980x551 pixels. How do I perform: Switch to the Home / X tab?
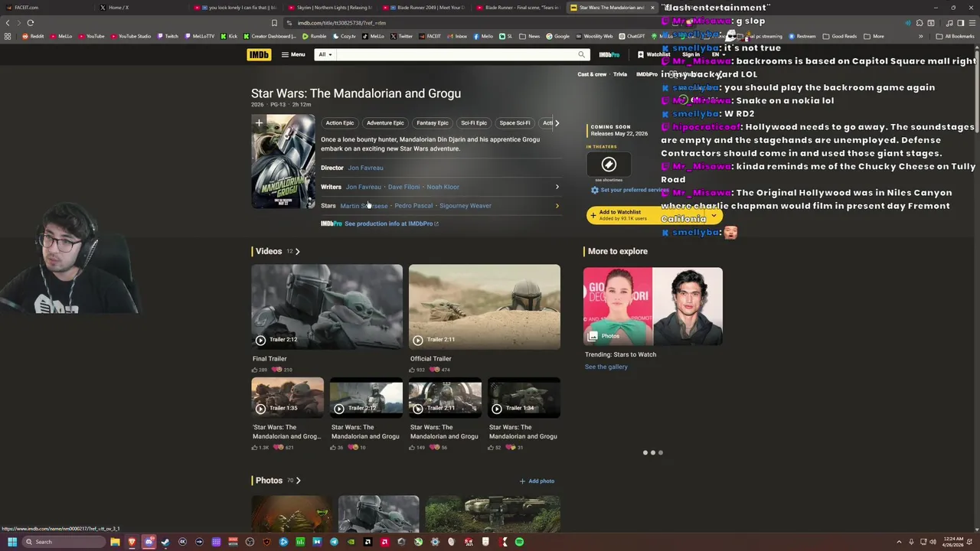coord(142,8)
